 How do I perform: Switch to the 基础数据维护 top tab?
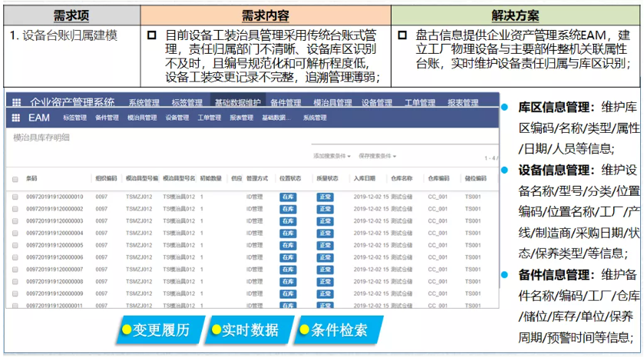238,102
